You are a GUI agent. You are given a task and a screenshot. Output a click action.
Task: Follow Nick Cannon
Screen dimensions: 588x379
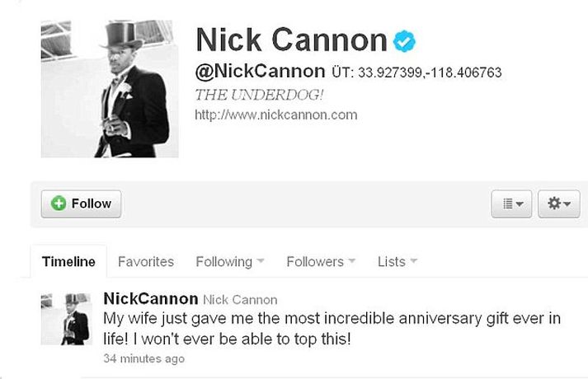[x=81, y=204]
